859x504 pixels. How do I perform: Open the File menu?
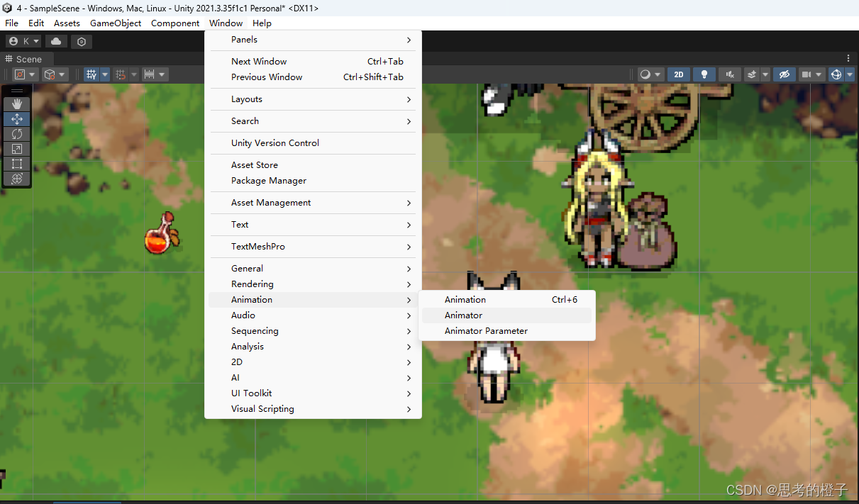pos(11,23)
